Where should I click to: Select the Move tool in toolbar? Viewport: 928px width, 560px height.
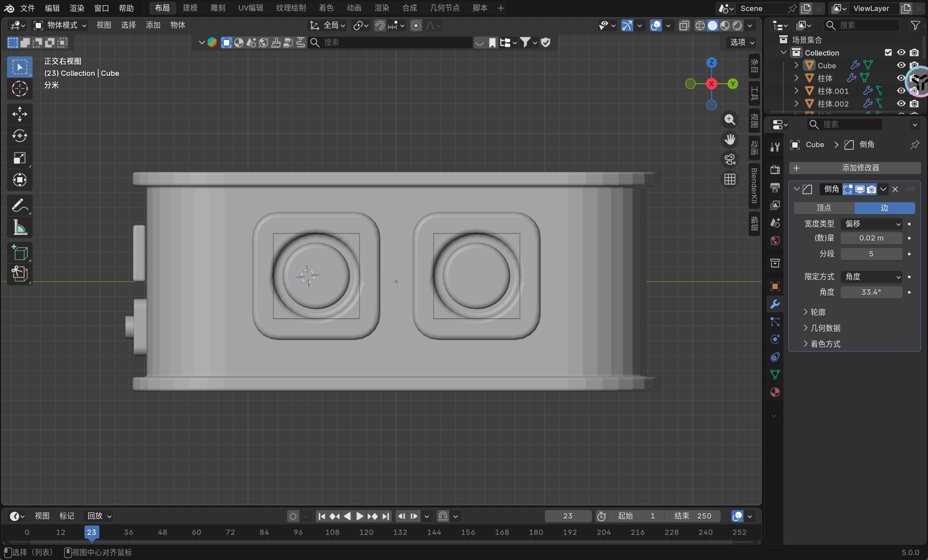point(19,114)
